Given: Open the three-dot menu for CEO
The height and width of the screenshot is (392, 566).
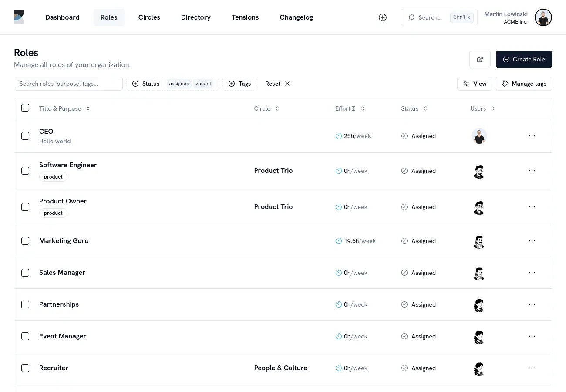Looking at the screenshot, I should click(x=532, y=136).
